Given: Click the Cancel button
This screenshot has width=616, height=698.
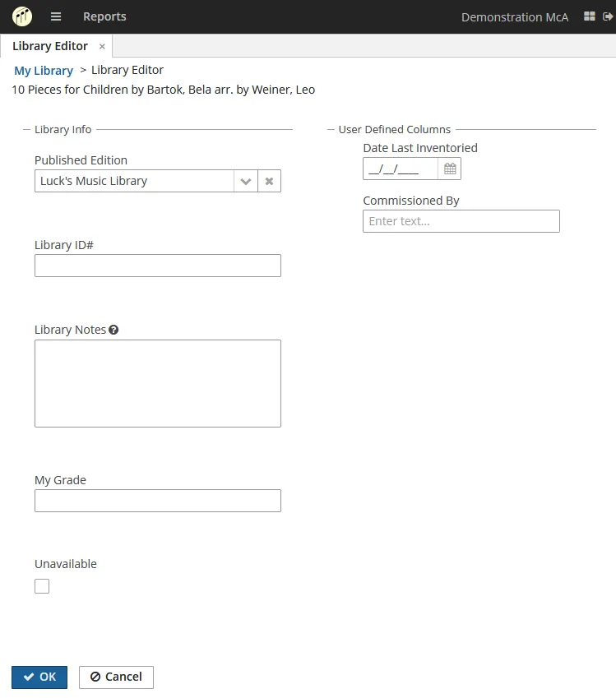Looking at the screenshot, I should click(116, 677).
